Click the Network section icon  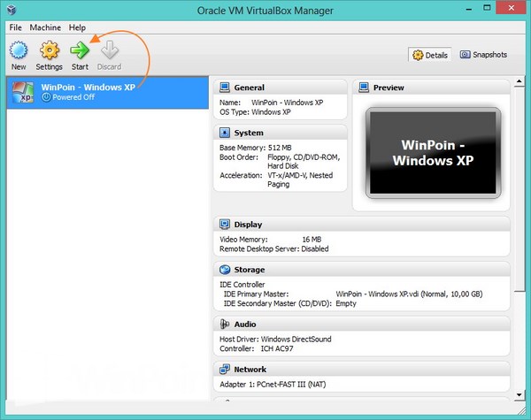225,370
